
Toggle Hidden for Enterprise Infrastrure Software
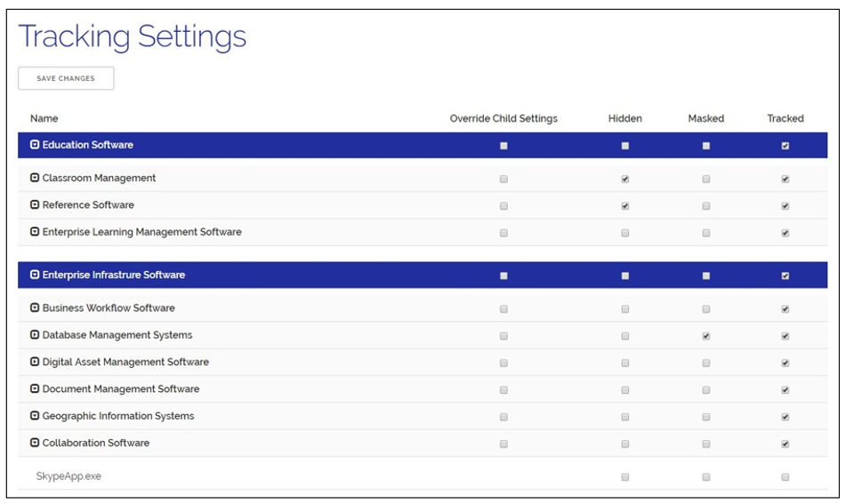625,276
